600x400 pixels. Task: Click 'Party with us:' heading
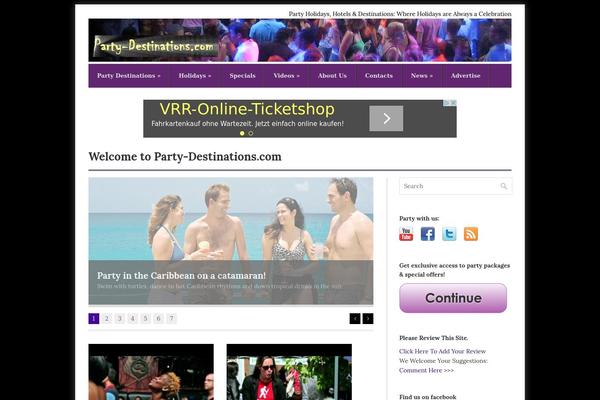(x=419, y=219)
